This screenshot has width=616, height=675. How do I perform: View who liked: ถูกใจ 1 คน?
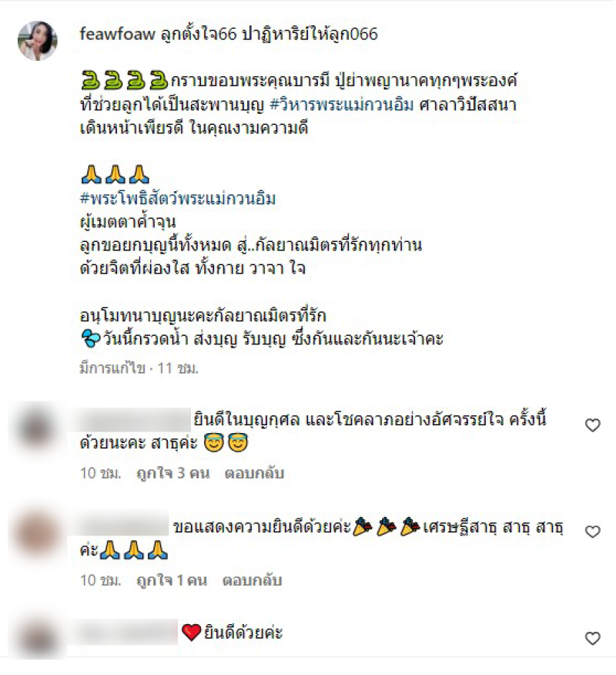point(172,580)
